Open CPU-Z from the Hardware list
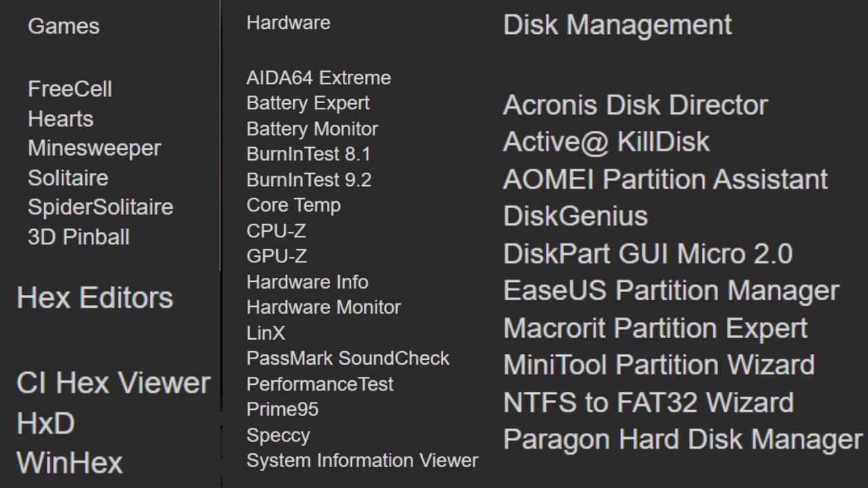 [x=276, y=230]
